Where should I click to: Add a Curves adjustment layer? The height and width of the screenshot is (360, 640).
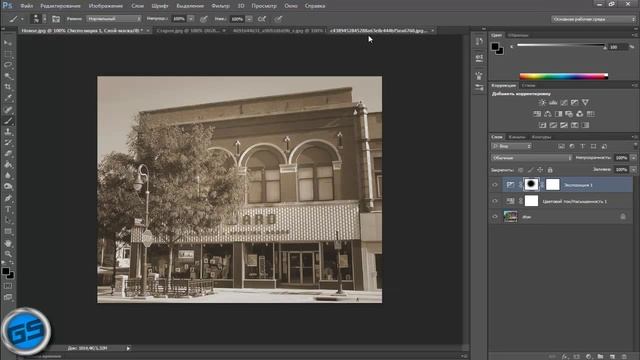[x=564, y=102]
